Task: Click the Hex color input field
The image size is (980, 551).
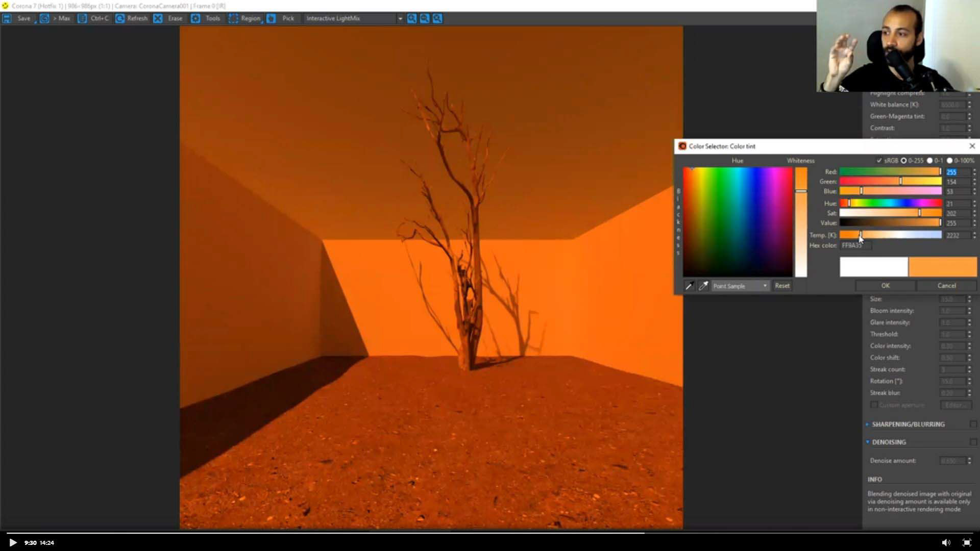Action: [x=855, y=245]
